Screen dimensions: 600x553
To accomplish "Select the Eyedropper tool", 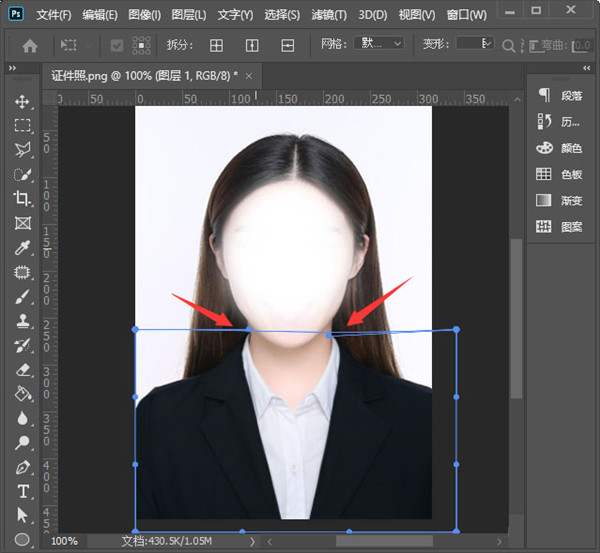I will pyautogui.click(x=22, y=247).
